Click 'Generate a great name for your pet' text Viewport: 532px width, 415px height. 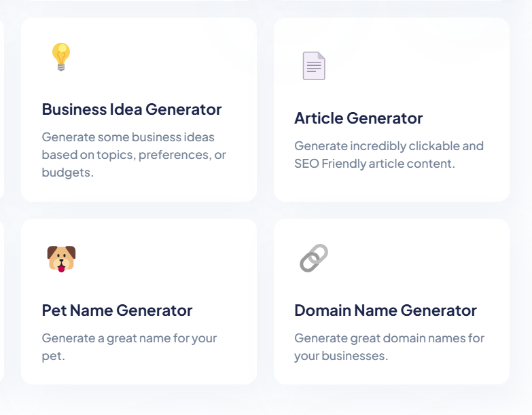tap(129, 347)
